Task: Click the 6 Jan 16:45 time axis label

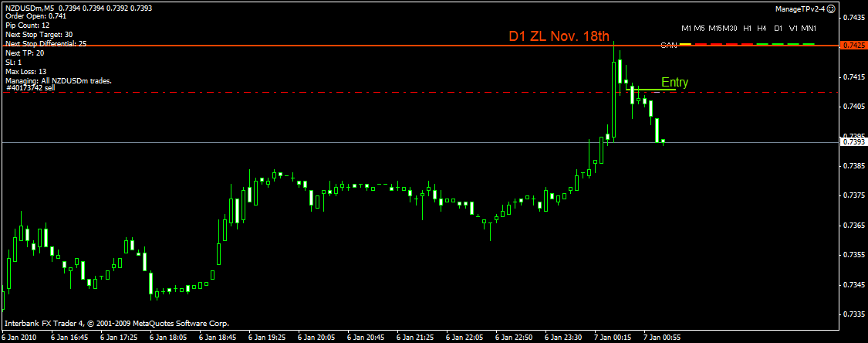Action: coord(69,336)
